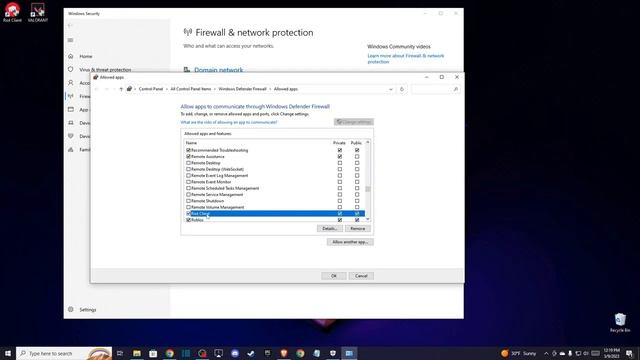Click the Windows Security back arrow
This screenshot has width=640, height=360.
tap(70, 26)
